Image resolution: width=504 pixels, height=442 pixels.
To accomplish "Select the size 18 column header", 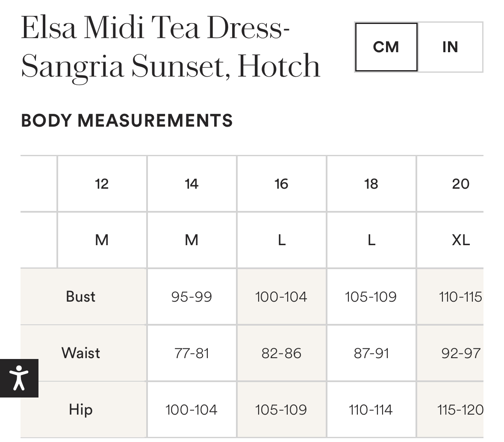I will tap(371, 184).
